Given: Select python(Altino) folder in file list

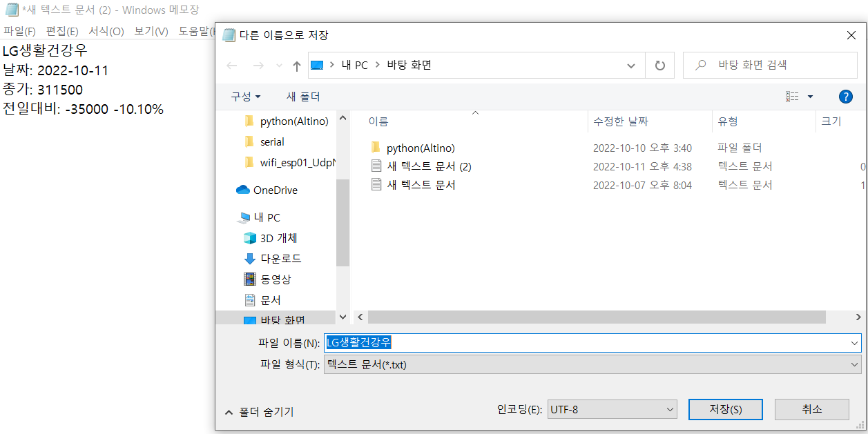Looking at the screenshot, I should tap(421, 148).
